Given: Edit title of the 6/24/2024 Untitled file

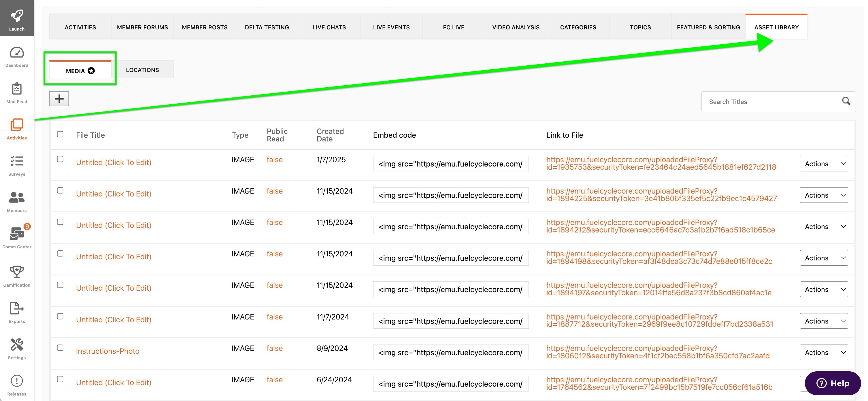Looking at the screenshot, I should tap(114, 383).
